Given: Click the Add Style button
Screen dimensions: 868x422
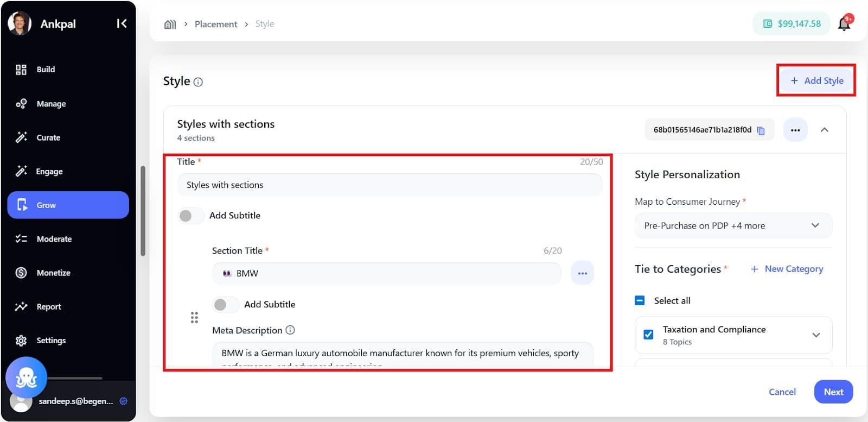Looking at the screenshot, I should 816,81.
